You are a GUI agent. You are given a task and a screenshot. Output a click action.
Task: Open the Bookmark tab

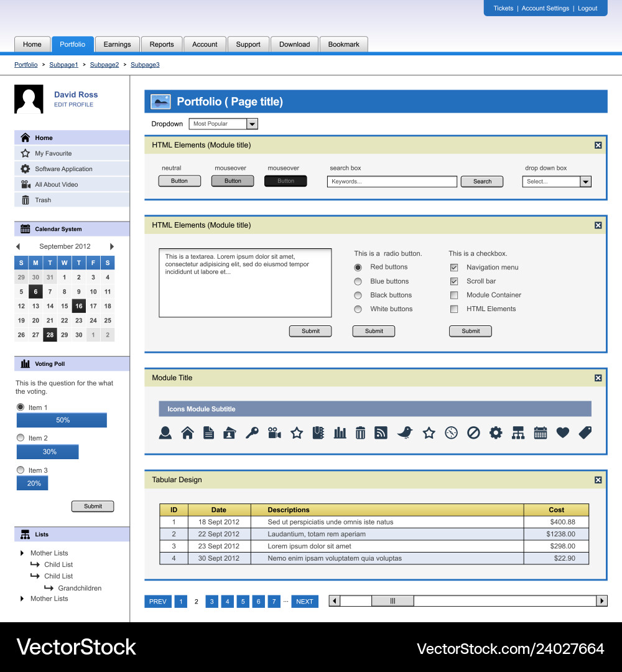(x=343, y=44)
